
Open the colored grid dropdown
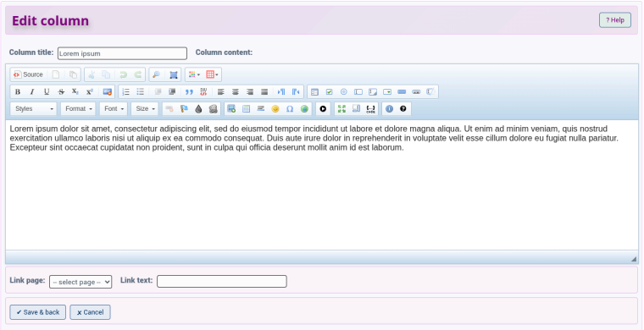(194, 74)
